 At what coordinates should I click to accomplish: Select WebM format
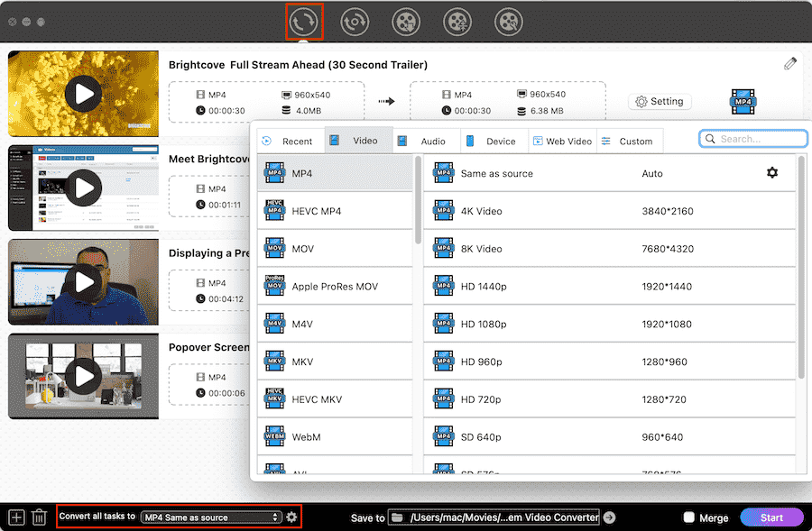[335, 437]
